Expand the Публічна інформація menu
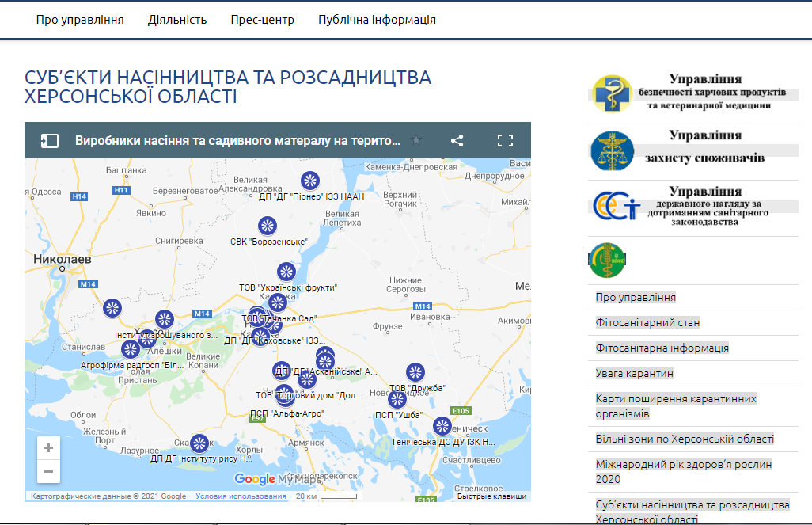The width and height of the screenshot is (812, 525). (x=377, y=20)
